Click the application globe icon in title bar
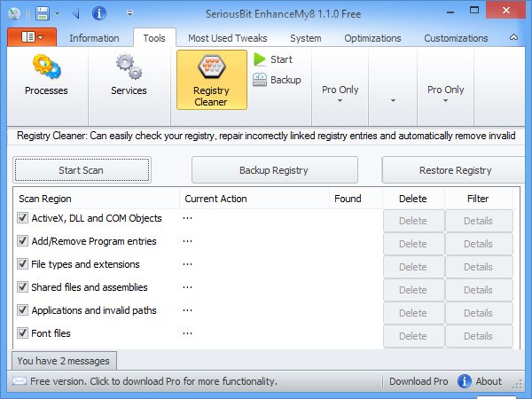The width and height of the screenshot is (532, 399). coord(14,14)
